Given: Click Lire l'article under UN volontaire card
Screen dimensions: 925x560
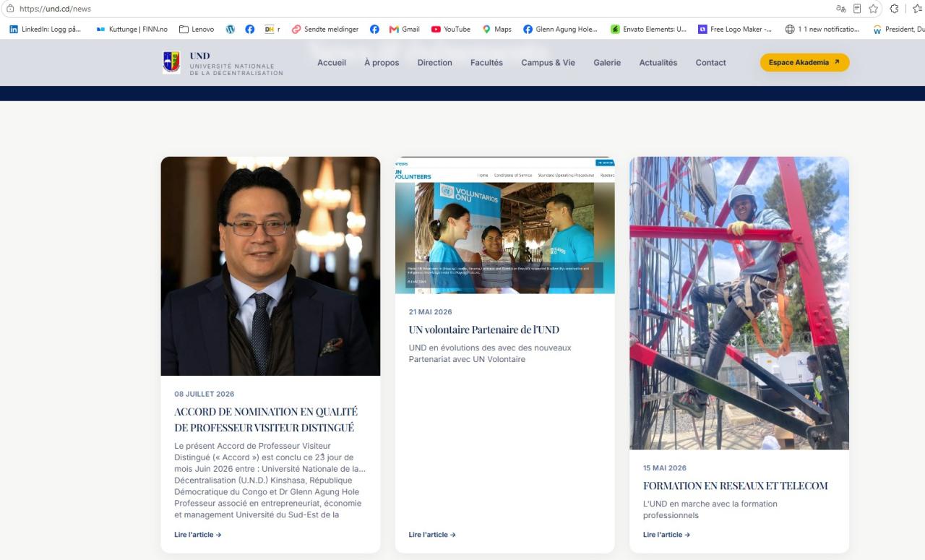Looking at the screenshot, I should point(432,535).
